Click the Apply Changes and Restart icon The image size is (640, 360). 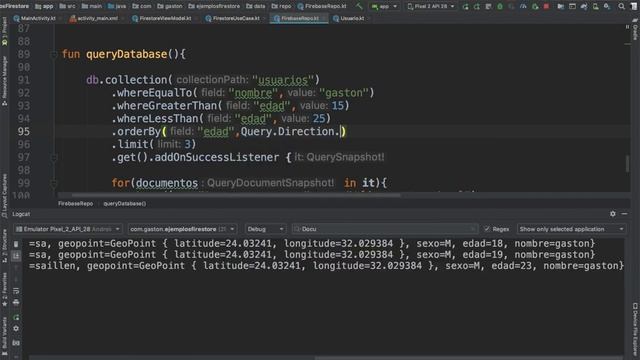point(477,6)
